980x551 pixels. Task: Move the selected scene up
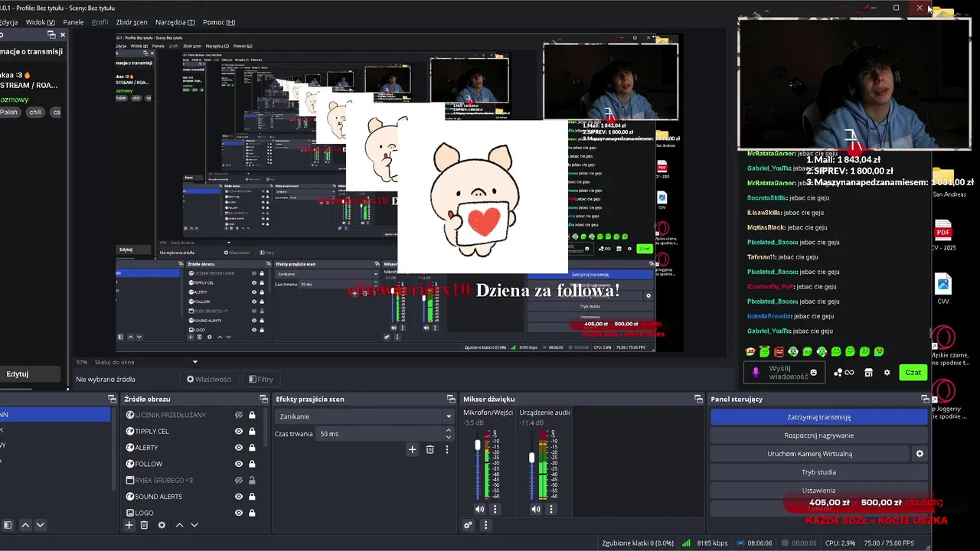click(x=25, y=525)
